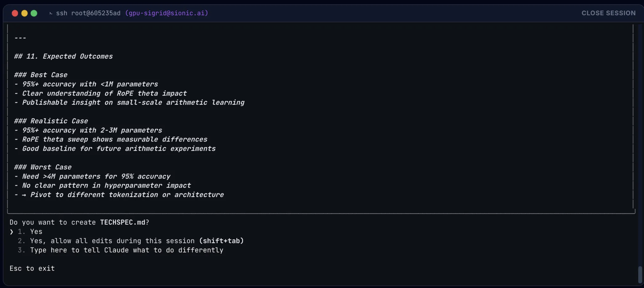Viewport: 644px width, 288px height.
Task: Click the Best Case subheading
Action: [x=41, y=75]
